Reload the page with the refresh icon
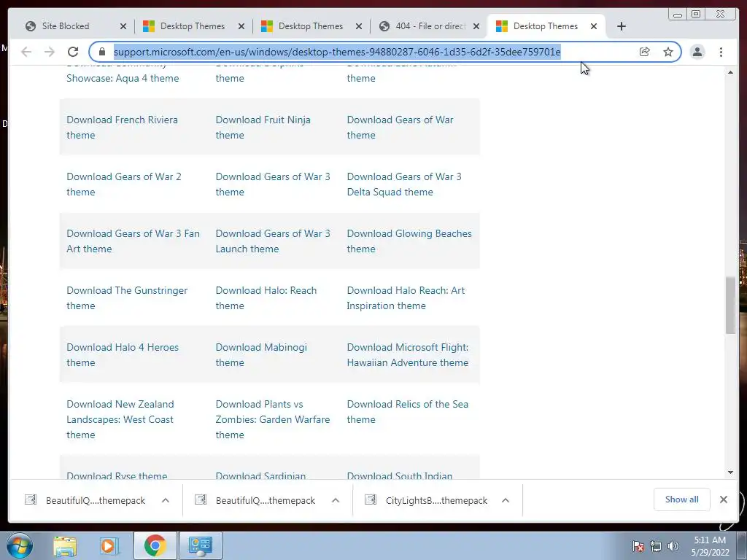The height and width of the screenshot is (560, 747). (73, 52)
